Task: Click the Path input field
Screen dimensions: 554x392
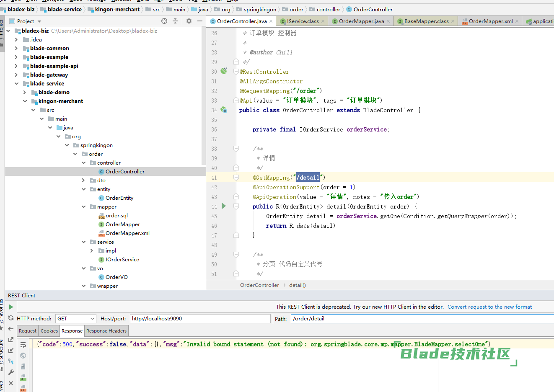Action: tap(422, 319)
